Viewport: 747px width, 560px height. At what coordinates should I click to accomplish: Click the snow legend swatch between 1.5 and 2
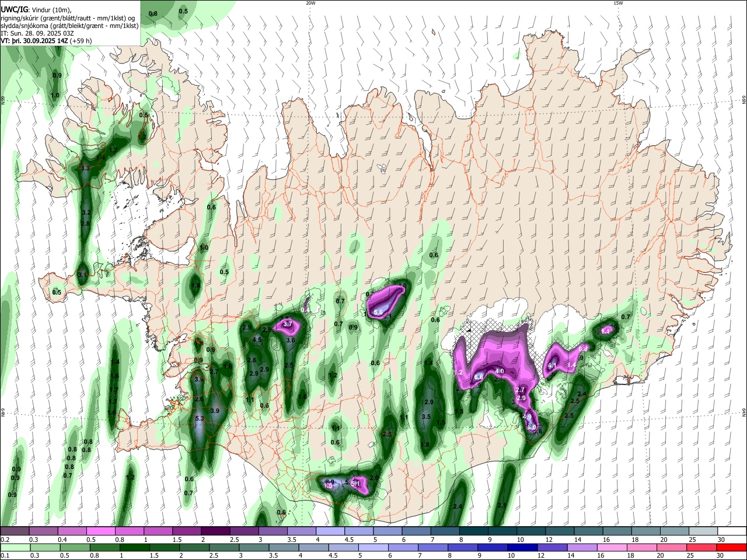tap(186, 531)
